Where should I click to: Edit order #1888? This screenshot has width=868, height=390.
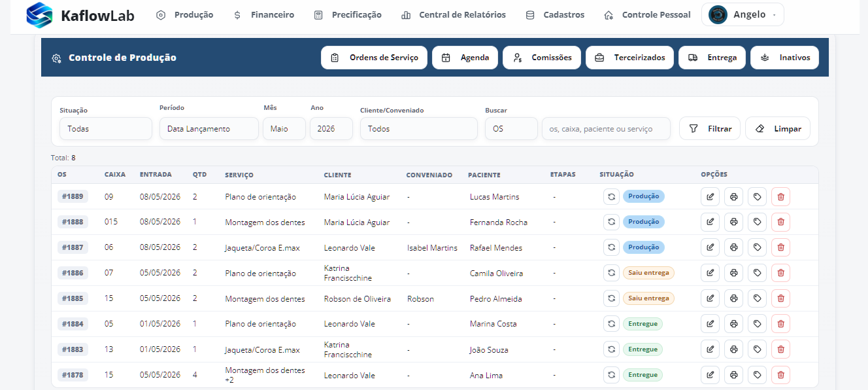(710, 222)
